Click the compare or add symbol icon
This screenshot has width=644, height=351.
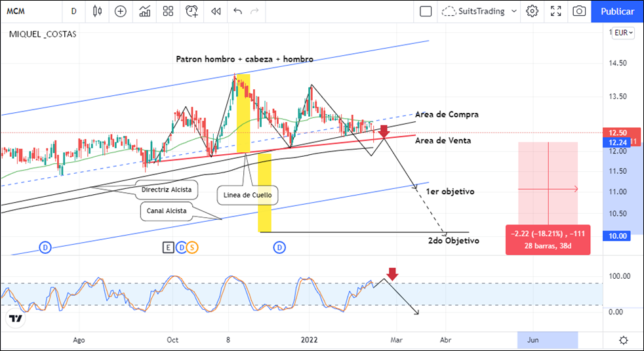(x=121, y=11)
